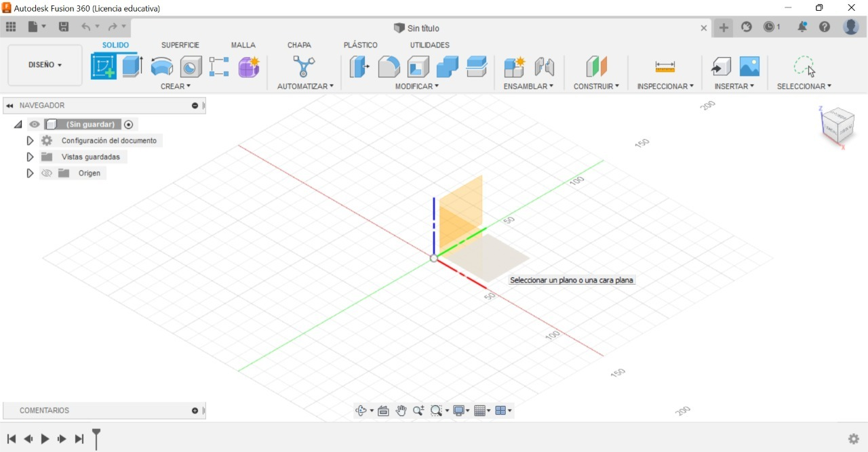Select the Extrude tool icon
Screen dimensions: 868x452
(x=132, y=66)
